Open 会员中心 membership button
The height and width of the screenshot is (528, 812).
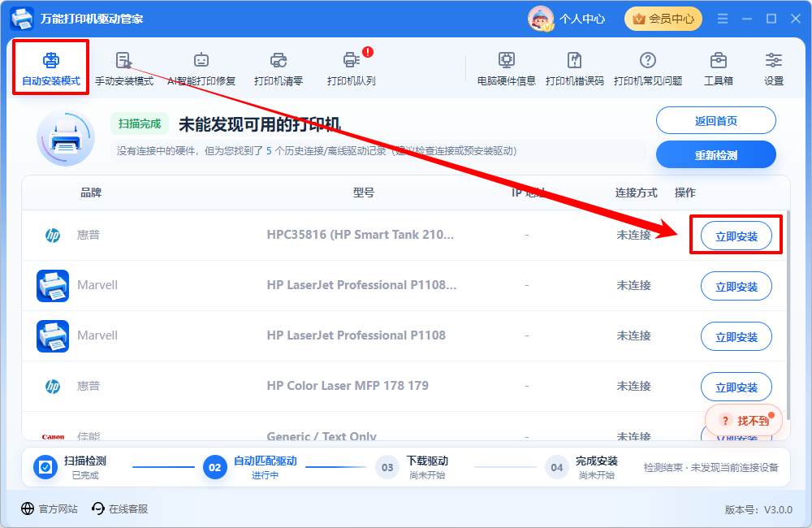(x=663, y=19)
